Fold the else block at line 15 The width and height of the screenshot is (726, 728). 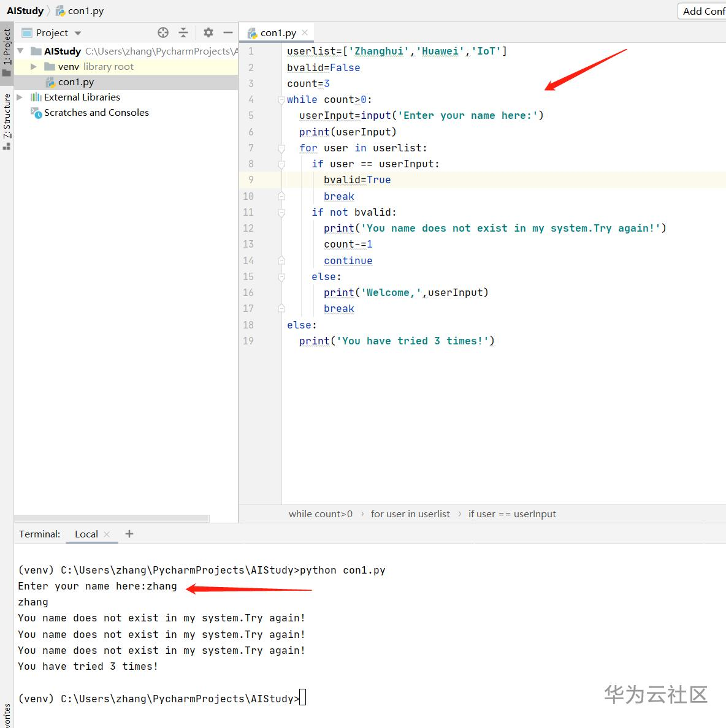281,277
